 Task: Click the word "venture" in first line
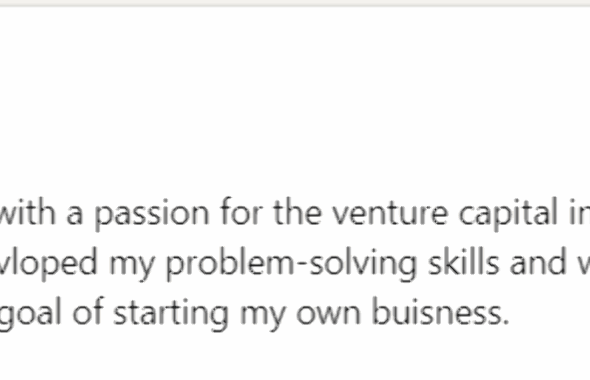point(390,213)
